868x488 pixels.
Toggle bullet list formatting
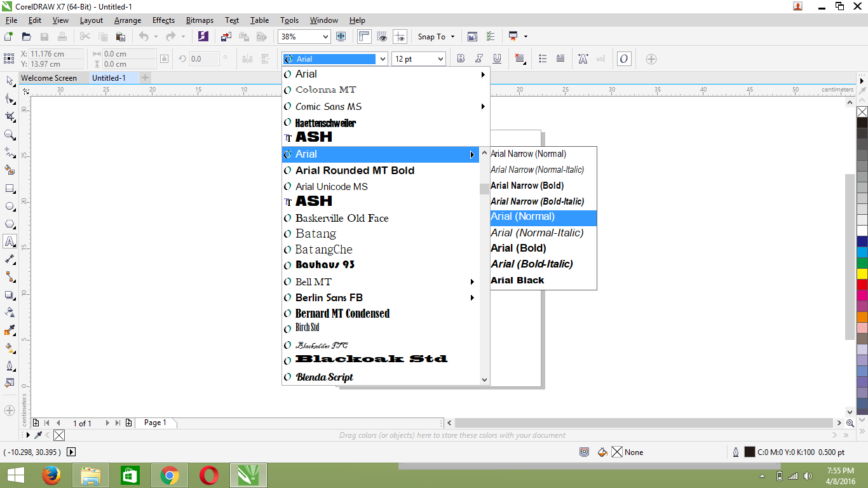pos(543,59)
